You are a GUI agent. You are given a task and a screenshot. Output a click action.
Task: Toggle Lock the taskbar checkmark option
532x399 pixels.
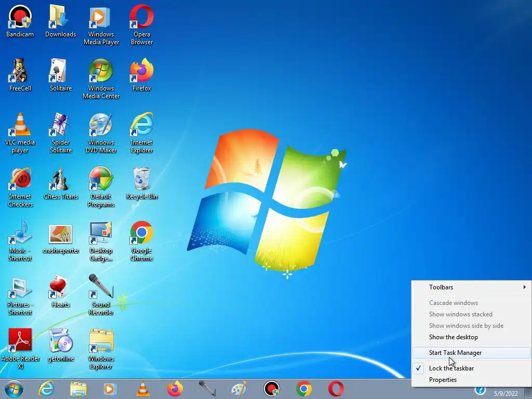[472, 368]
